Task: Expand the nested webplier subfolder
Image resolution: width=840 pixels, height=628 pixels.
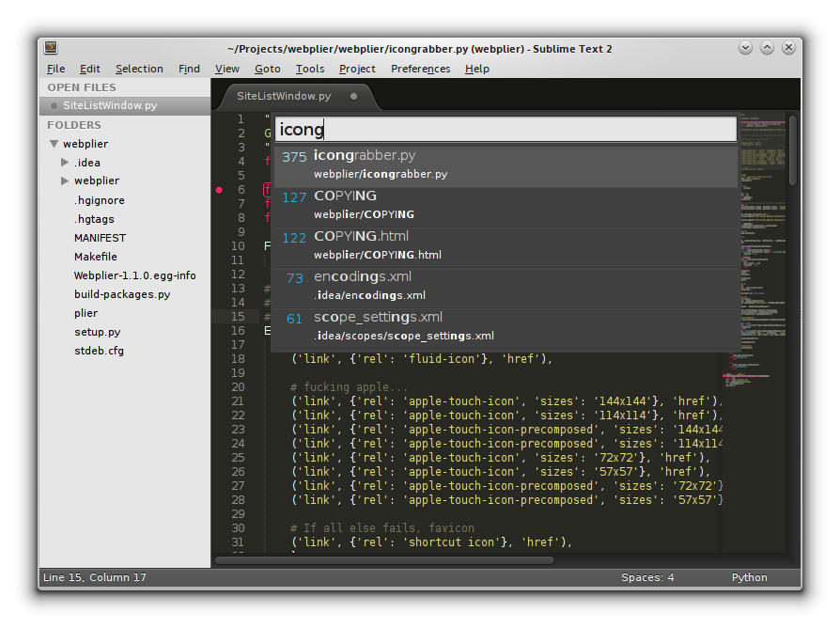Action: (65, 181)
